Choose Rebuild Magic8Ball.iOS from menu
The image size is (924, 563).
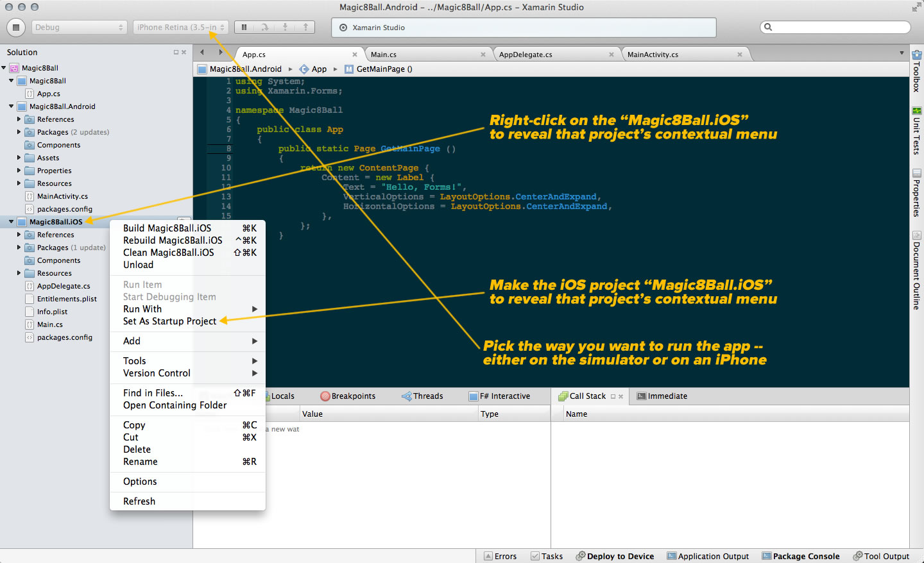click(187, 240)
